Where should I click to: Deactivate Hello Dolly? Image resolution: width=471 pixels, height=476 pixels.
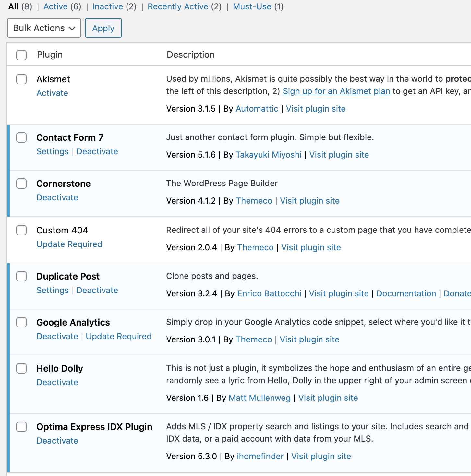57,382
